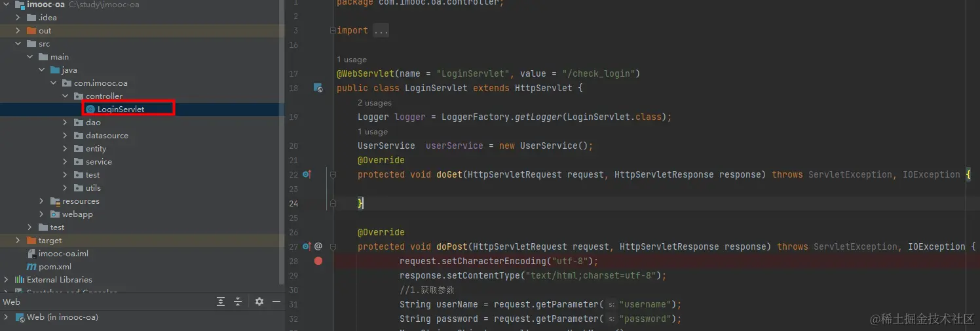Click the imooc-oa.iml file icon

coord(31,254)
